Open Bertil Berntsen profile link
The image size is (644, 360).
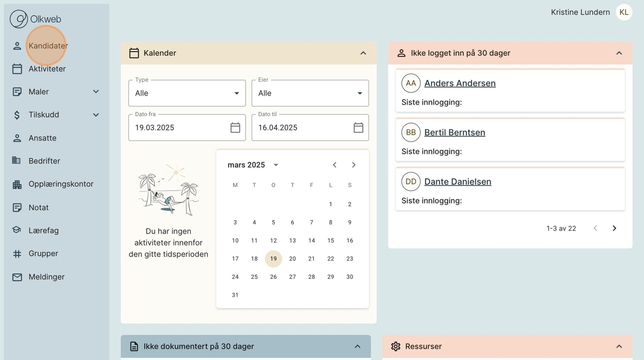tap(455, 132)
